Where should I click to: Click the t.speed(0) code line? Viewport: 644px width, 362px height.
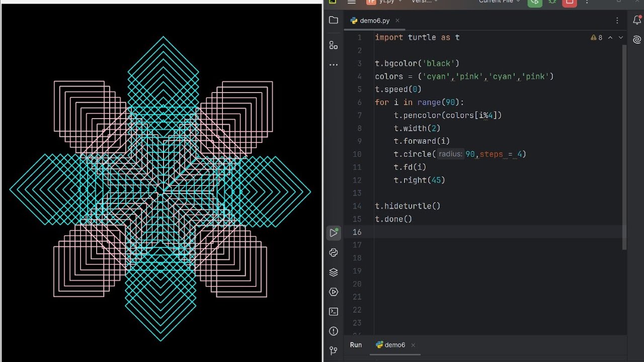[x=398, y=89]
